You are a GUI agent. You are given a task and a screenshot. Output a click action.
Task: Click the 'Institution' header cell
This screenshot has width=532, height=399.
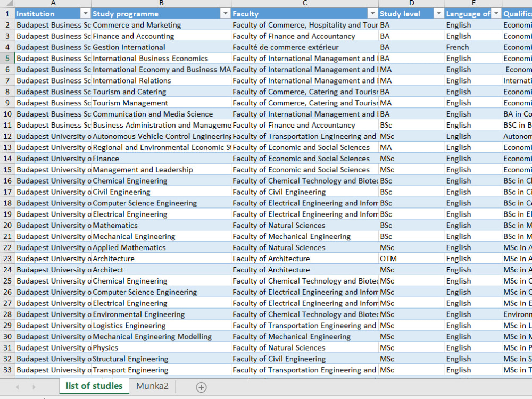(x=53, y=14)
